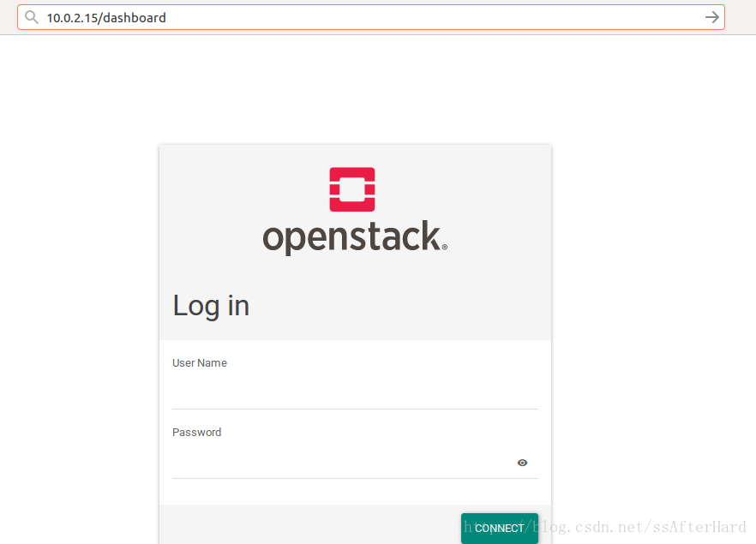Click the 'openstack' wordmark text
This screenshot has height=544, width=756.
coord(355,236)
